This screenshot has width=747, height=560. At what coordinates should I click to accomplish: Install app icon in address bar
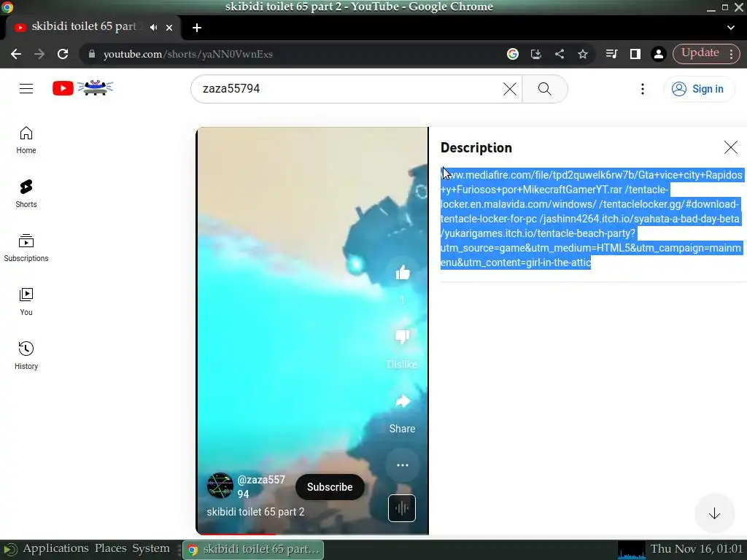536,54
